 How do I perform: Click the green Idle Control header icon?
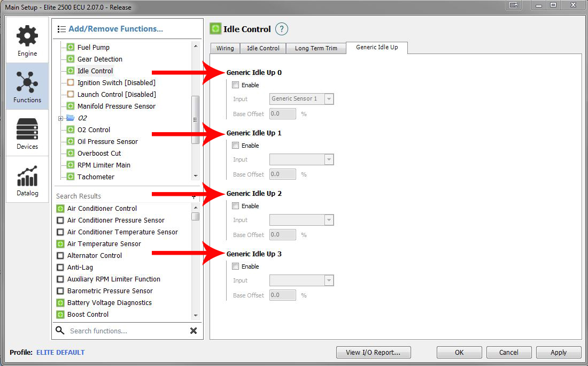coord(215,28)
